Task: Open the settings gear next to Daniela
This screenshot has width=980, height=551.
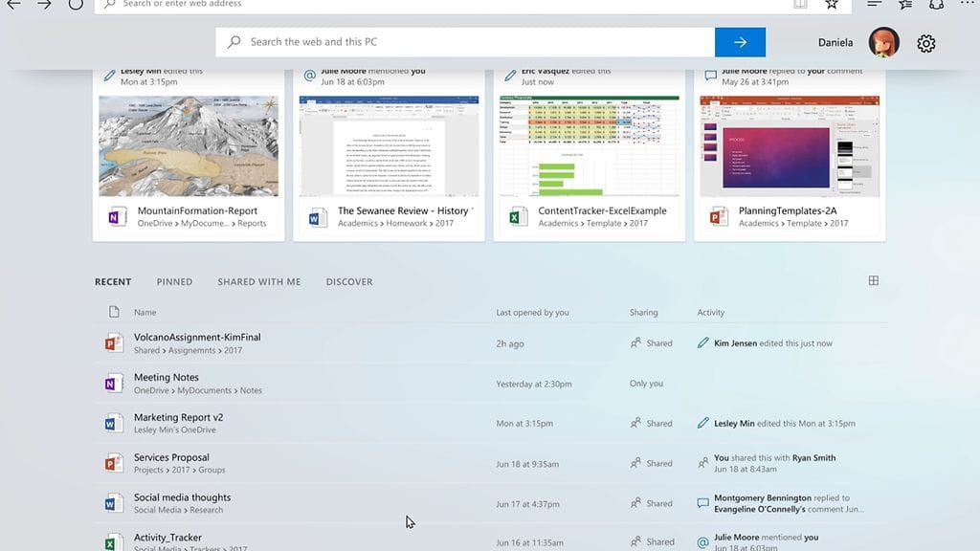Action: tap(925, 43)
